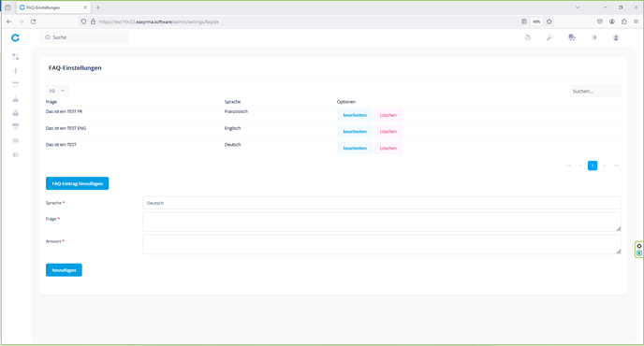
Task: Delete the 'Das ist ein TEST FR' entry
Action: pyautogui.click(x=388, y=115)
